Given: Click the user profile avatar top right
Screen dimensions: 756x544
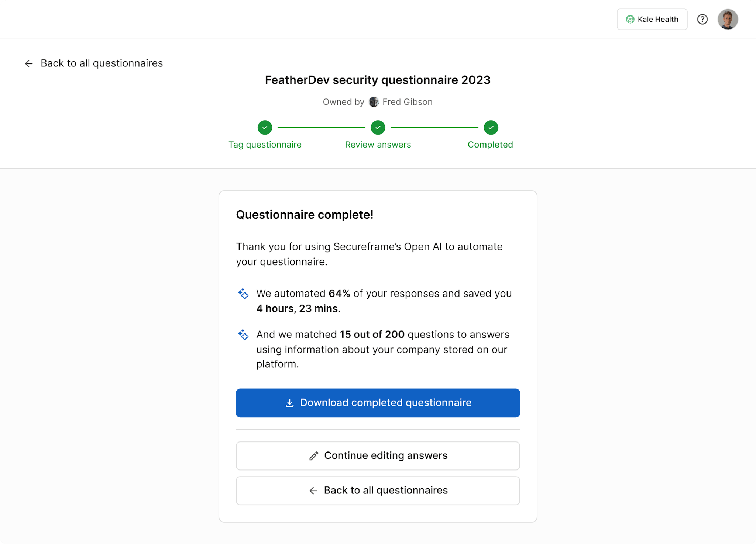Looking at the screenshot, I should click(x=728, y=19).
